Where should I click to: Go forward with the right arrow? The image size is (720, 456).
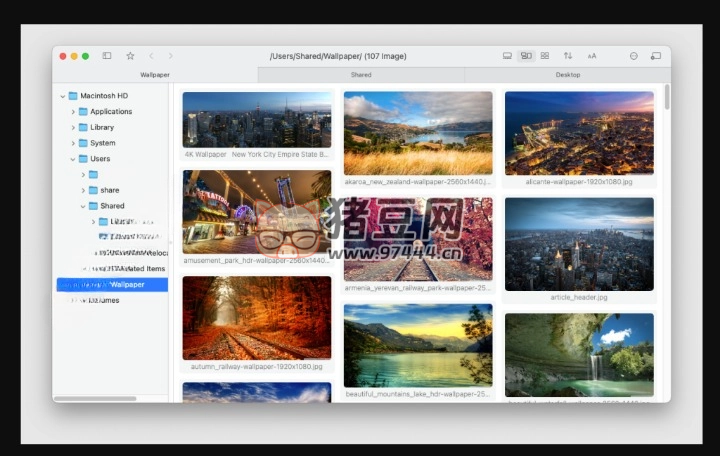tap(170, 56)
